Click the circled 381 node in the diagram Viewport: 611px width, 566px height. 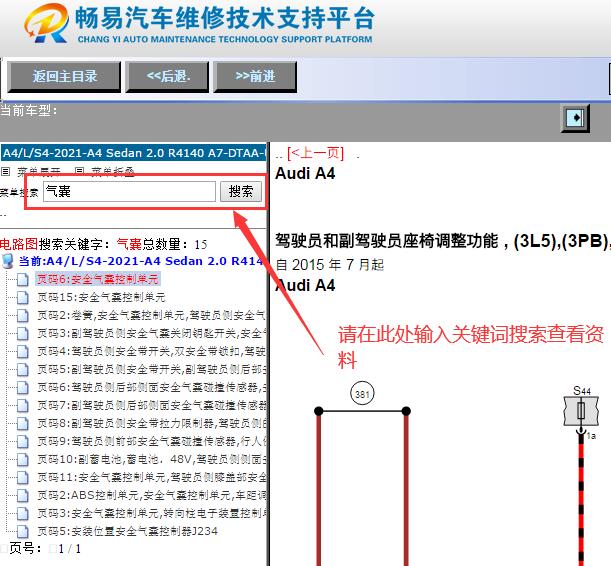tap(362, 394)
